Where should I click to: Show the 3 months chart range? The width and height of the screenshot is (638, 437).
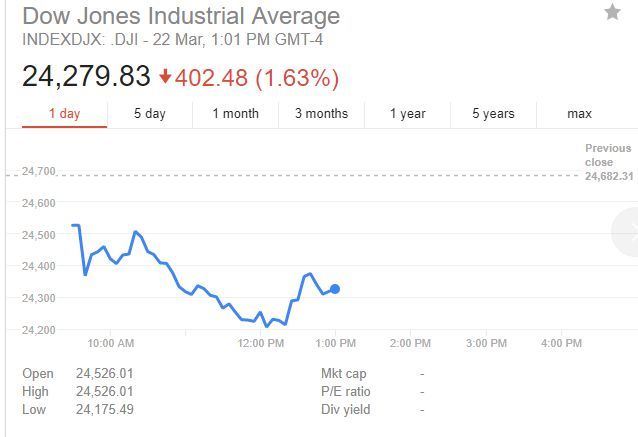point(321,114)
